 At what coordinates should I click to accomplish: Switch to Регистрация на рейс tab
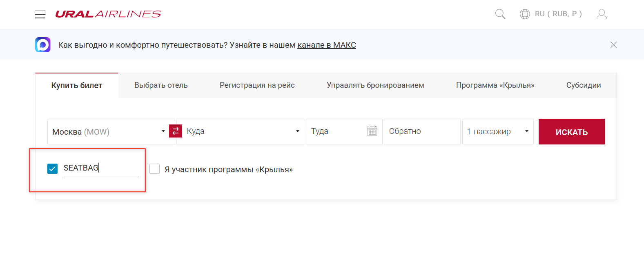coord(257,85)
